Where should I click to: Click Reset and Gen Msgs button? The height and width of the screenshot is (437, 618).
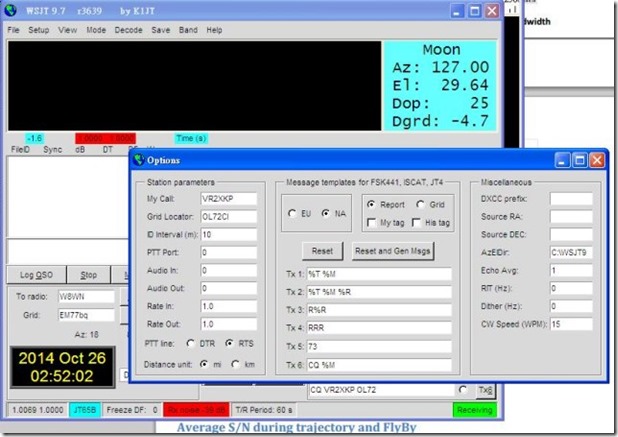[393, 251]
